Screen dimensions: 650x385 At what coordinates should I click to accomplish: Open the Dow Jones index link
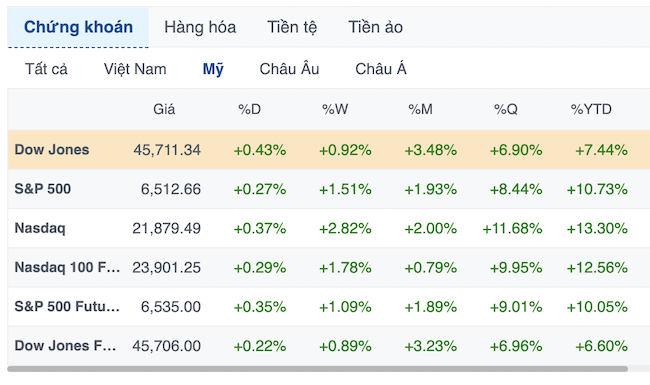52,150
